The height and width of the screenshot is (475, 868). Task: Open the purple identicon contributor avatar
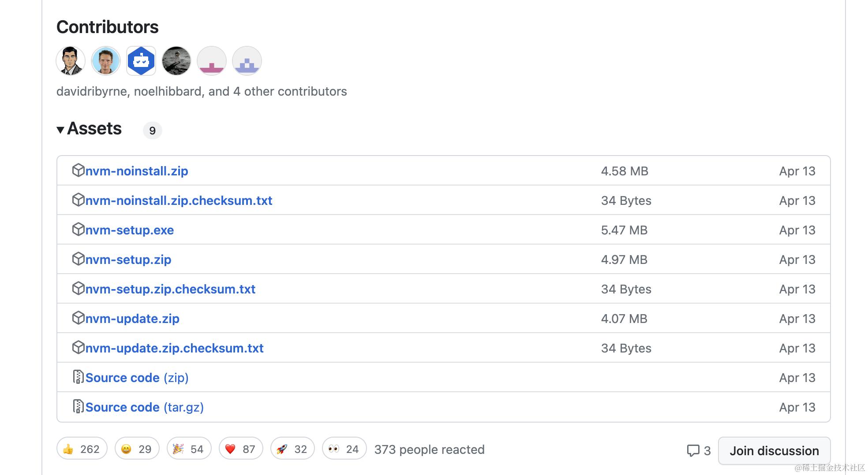247,61
